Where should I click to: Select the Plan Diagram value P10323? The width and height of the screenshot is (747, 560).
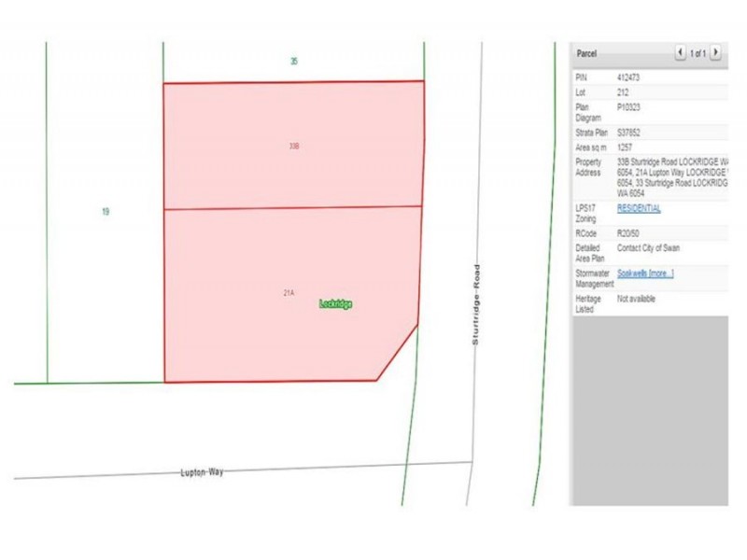pyautogui.click(x=628, y=107)
